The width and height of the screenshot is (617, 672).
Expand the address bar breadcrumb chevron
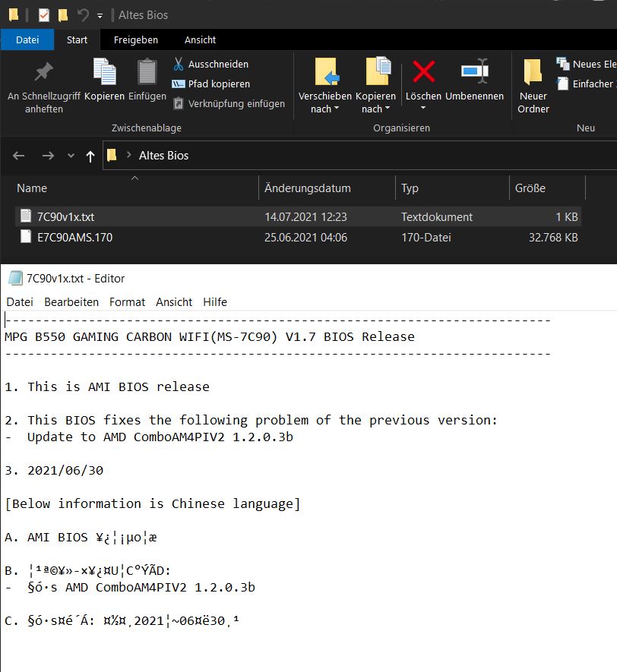point(128,155)
